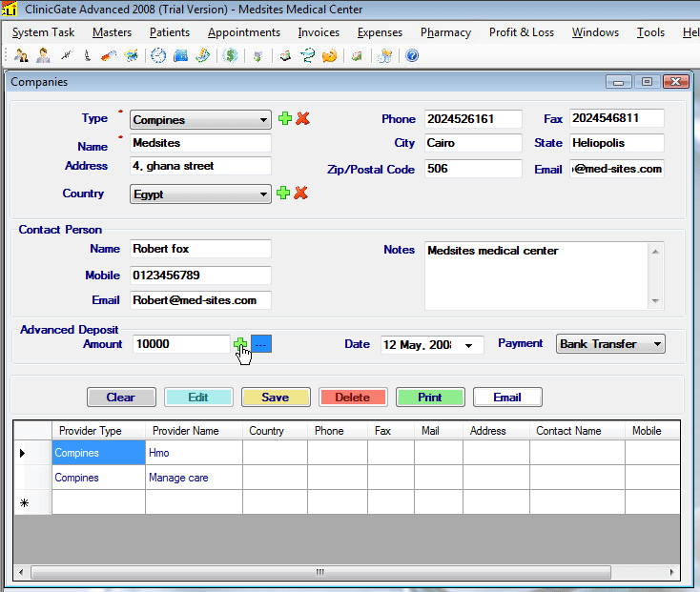The height and width of the screenshot is (592, 700).
Task: Remove country with red X beside Country
Action: 301,193
